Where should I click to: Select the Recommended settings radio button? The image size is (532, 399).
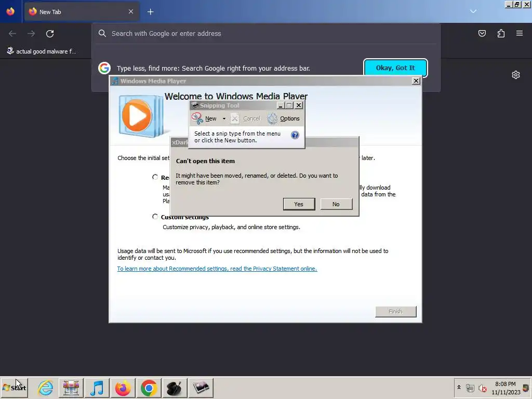click(155, 177)
